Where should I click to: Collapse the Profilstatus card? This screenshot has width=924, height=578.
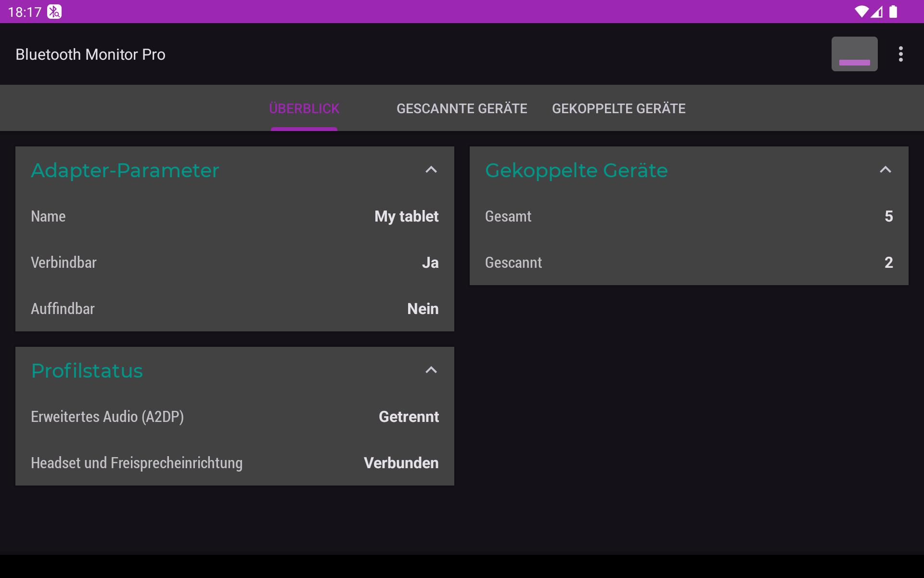tap(431, 370)
